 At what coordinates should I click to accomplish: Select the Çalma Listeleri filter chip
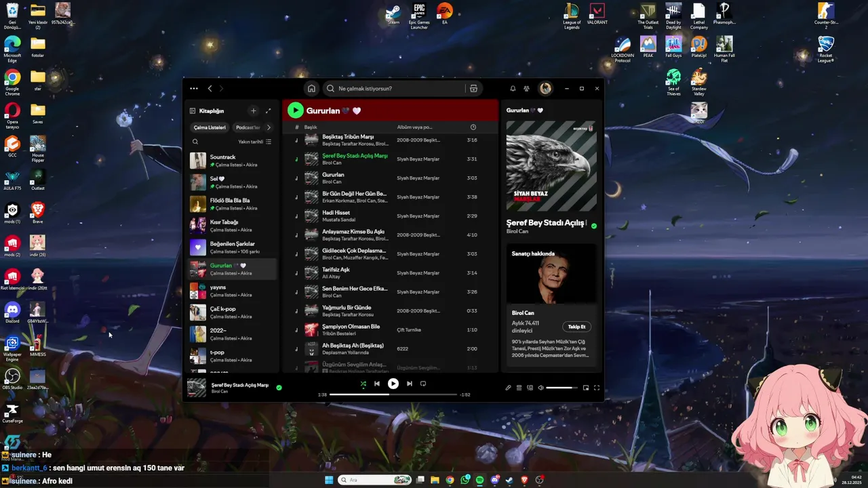[210, 127]
